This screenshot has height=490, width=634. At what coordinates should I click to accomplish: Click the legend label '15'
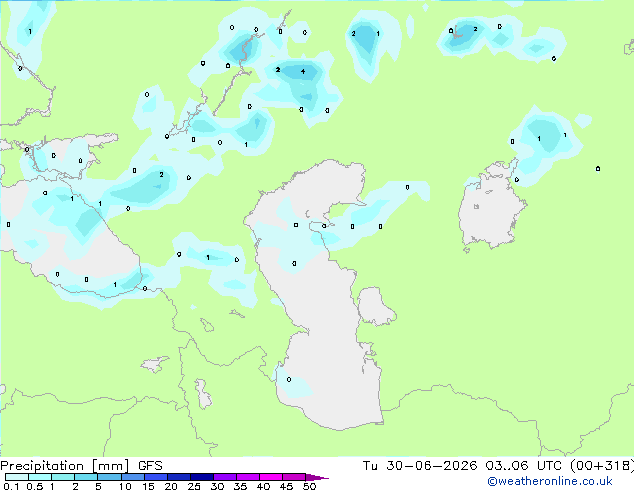(148, 486)
